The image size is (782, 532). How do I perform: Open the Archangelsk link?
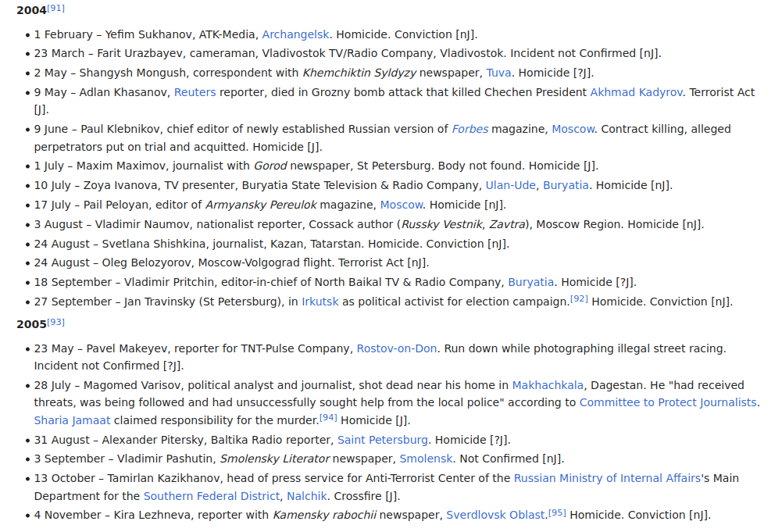point(295,34)
